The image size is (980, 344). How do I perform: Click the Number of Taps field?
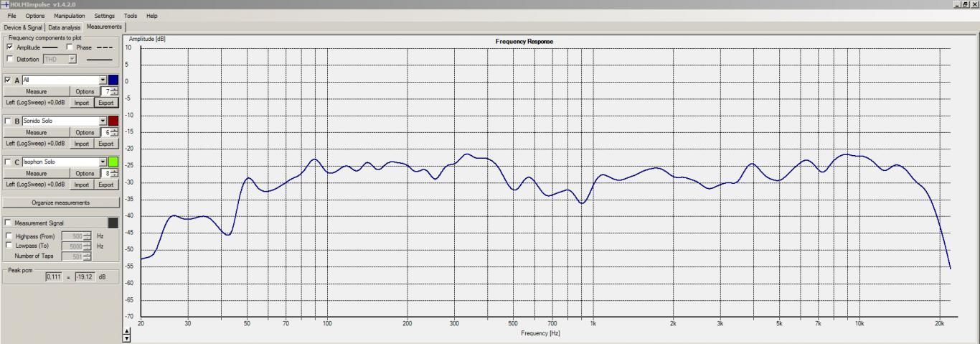point(77,256)
